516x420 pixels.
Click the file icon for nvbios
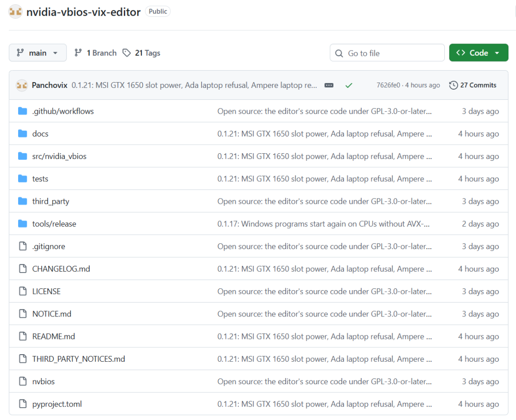point(23,381)
